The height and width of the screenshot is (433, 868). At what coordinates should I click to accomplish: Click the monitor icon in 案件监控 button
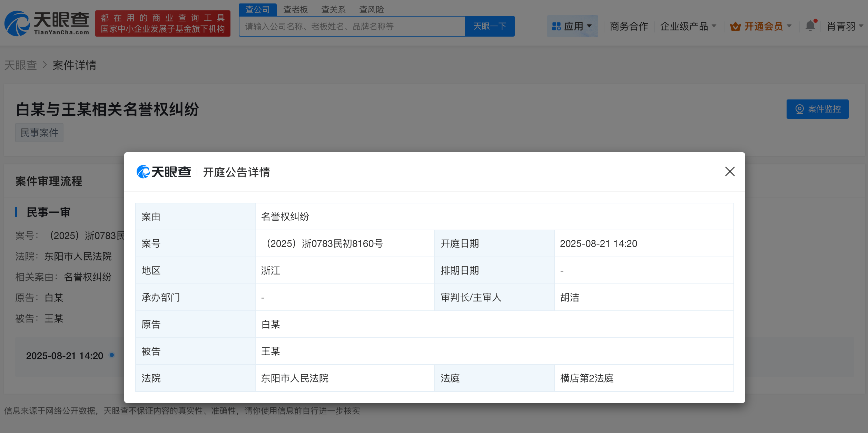[x=799, y=109]
